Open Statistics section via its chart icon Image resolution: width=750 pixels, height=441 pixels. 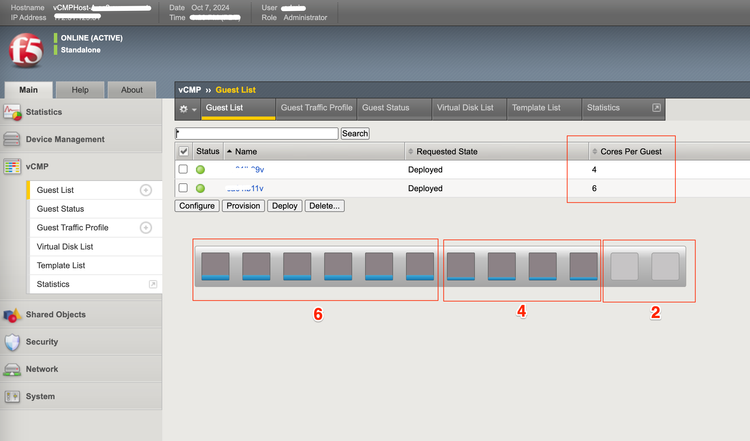(x=13, y=112)
